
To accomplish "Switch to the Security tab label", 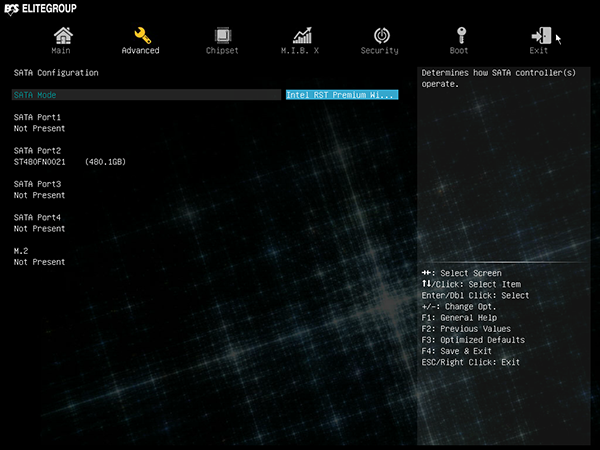I will click(x=379, y=51).
